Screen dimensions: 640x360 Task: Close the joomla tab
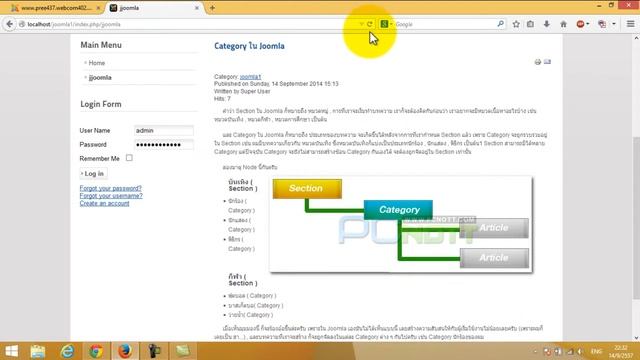197,8
